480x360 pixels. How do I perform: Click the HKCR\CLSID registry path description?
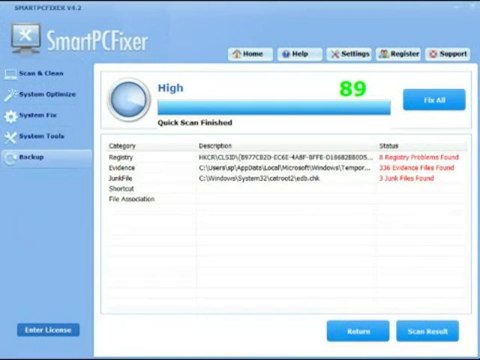pos(286,157)
